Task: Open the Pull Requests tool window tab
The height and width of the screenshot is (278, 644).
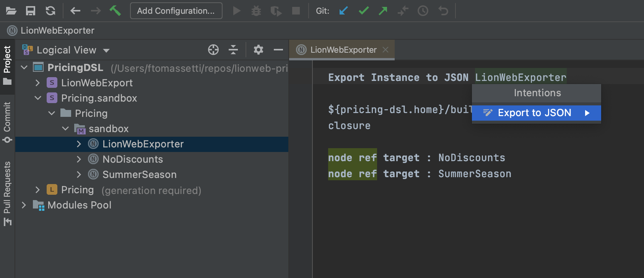Action: 7,193
